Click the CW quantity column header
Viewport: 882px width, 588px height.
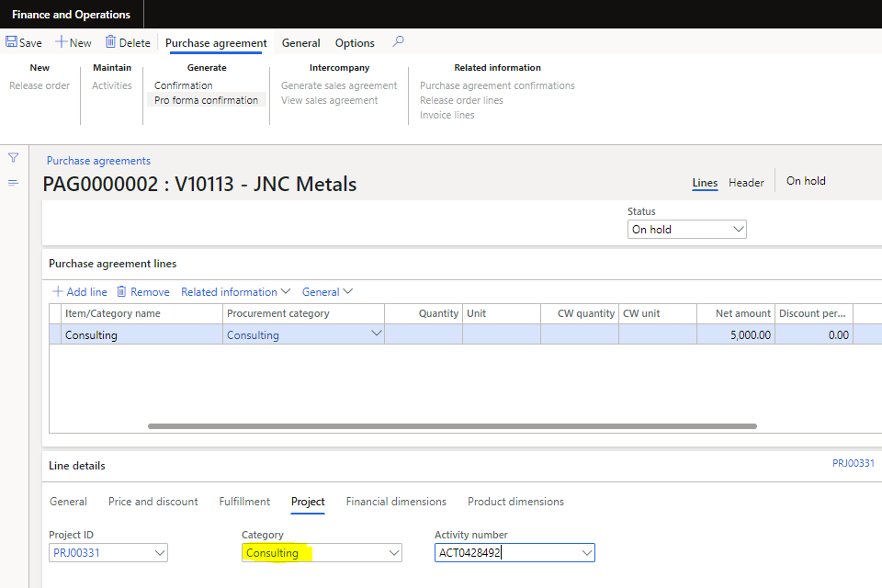point(580,313)
